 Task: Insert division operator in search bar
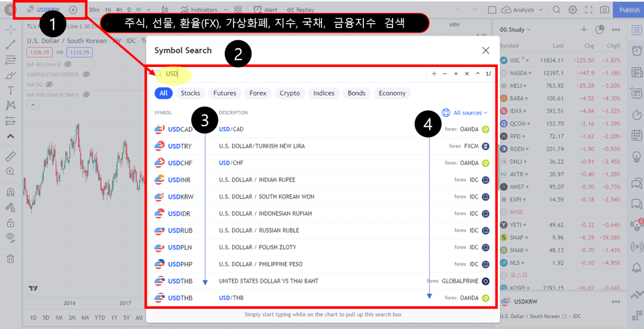[x=434, y=74]
